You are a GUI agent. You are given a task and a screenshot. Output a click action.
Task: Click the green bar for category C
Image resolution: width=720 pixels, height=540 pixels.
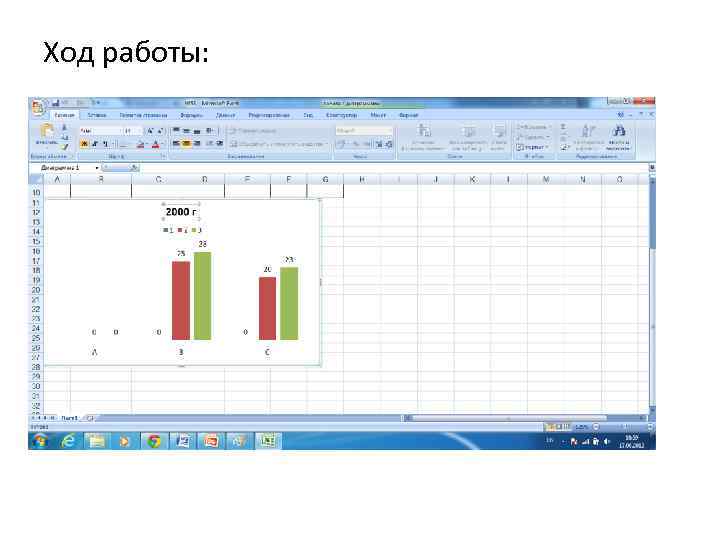289,304
